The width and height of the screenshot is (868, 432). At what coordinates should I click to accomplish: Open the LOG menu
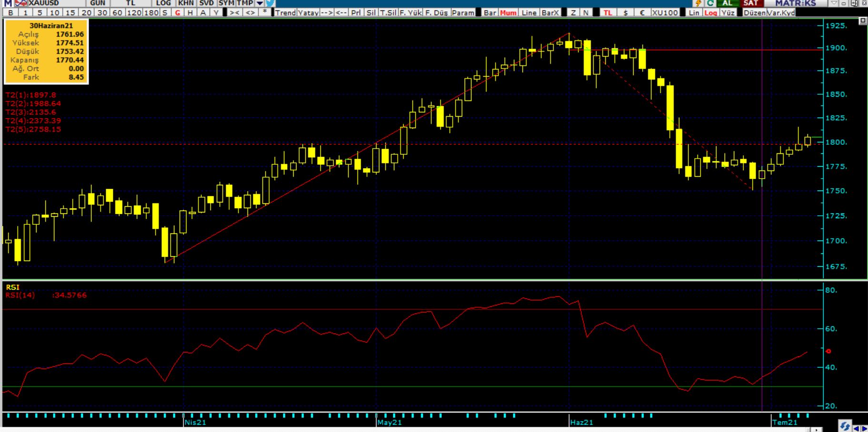coord(163,3)
